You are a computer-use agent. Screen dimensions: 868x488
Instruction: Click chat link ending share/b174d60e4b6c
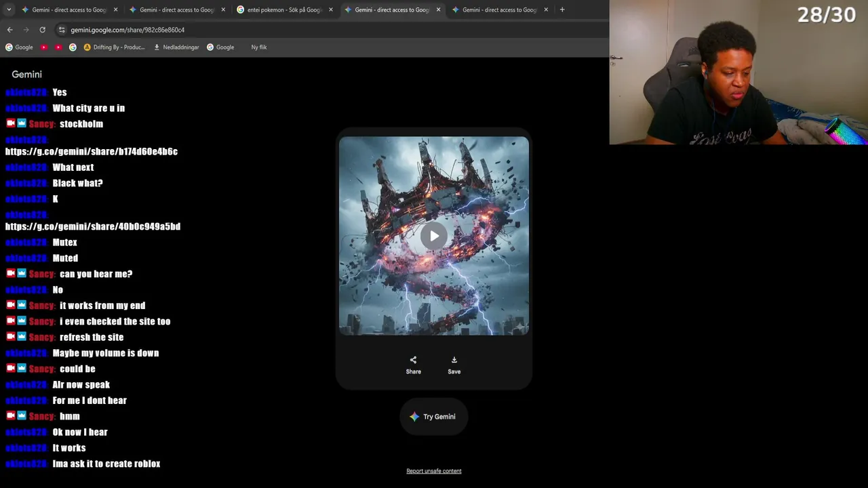click(92, 152)
